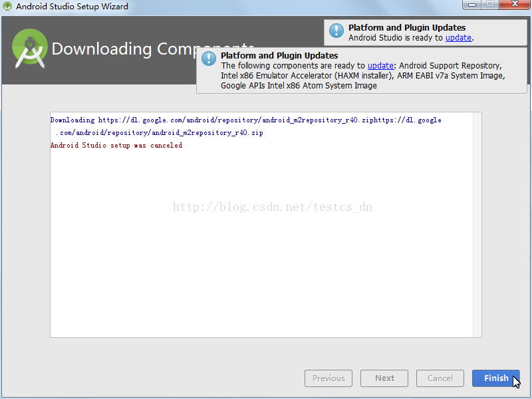532x399 pixels.
Task: Click the 'Android Studio Setup Wizard' window title
Action: tap(72, 7)
